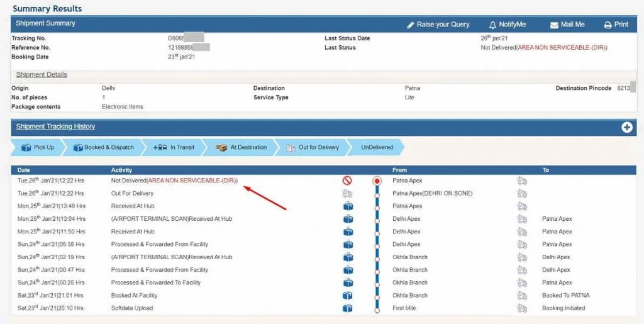Image resolution: width=644 pixels, height=324 pixels.
Task: Open the Shipment Tracking History link
Action: coord(55,126)
